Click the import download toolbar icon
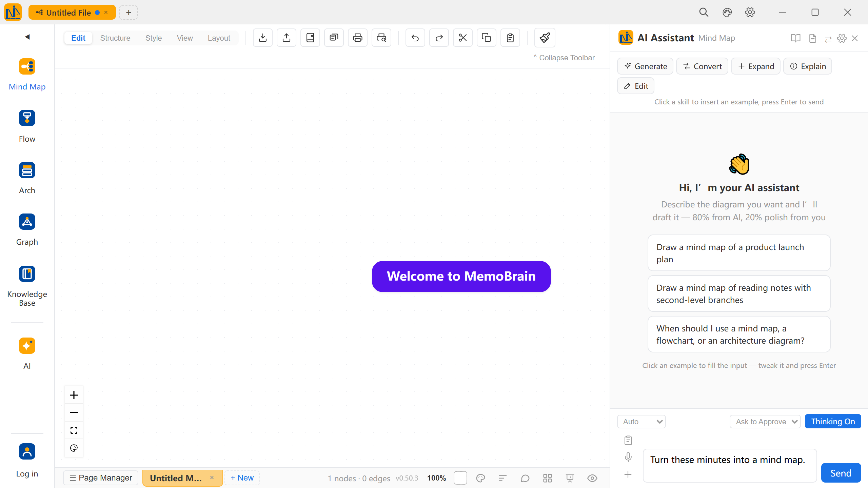Viewport: 868px width, 488px height. coord(263,38)
